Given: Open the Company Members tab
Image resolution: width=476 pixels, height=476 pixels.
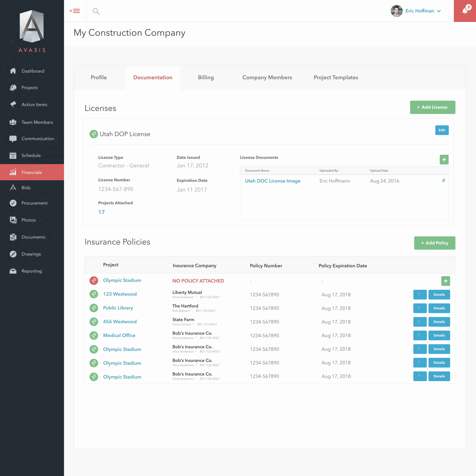Looking at the screenshot, I should click(267, 77).
